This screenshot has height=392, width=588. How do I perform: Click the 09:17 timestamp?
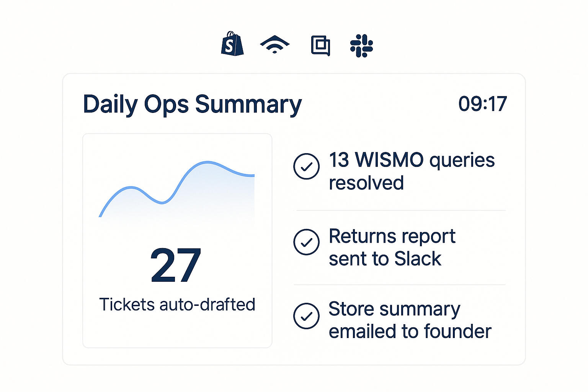tap(482, 104)
